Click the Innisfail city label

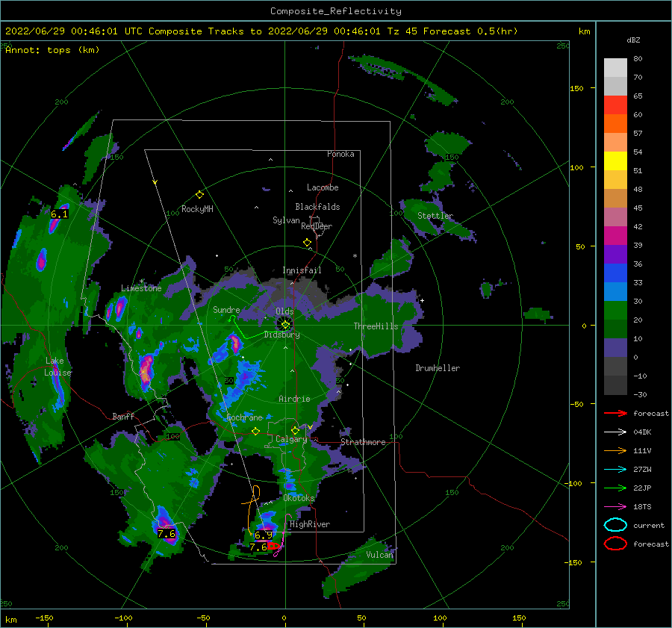[x=302, y=270]
